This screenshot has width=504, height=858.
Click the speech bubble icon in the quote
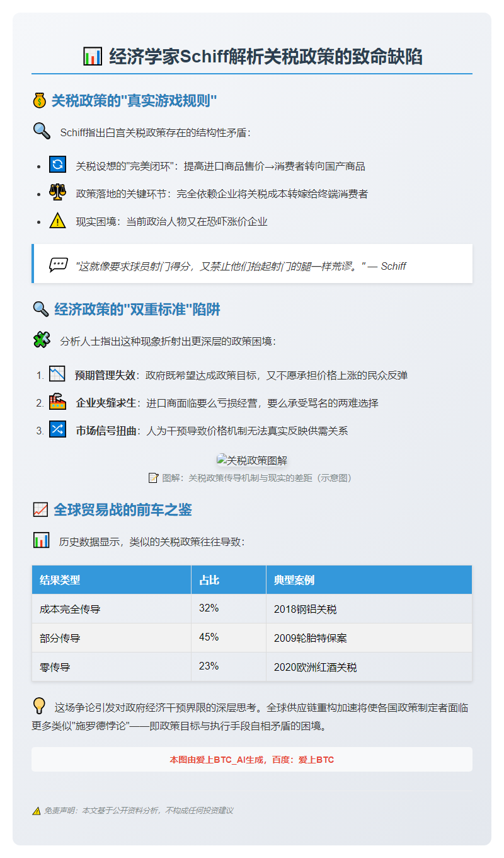(59, 265)
